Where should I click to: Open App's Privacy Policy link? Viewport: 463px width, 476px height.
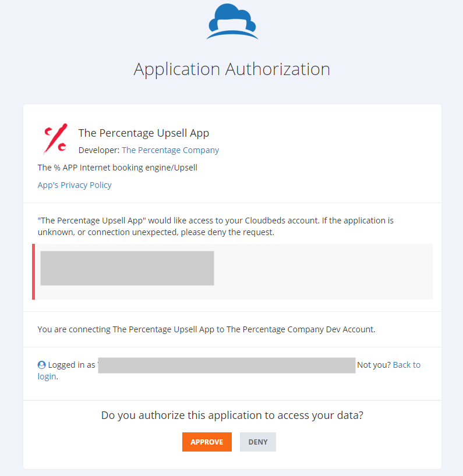coord(75,185)
